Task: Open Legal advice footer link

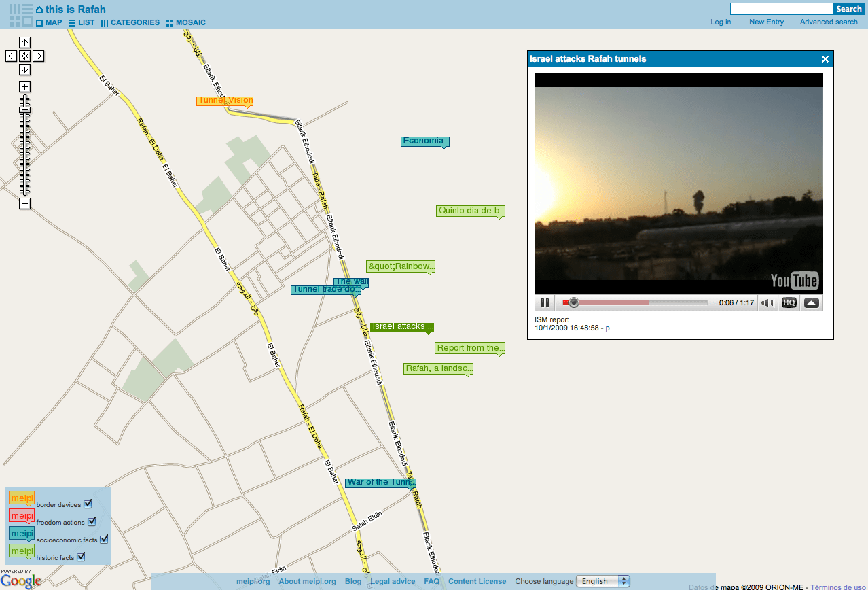Action: pyautogui.click(x=393, y=581)
